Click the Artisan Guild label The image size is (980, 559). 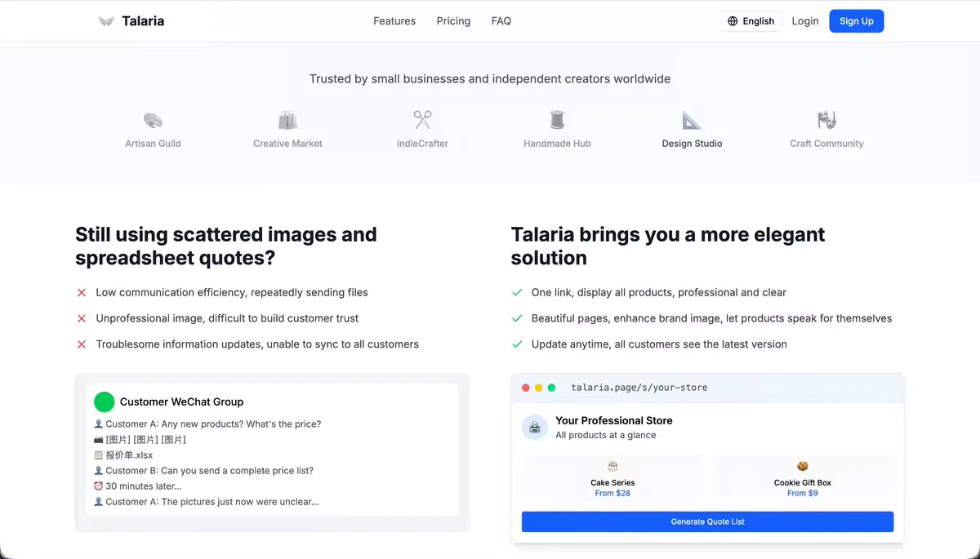tap(153, 144)
